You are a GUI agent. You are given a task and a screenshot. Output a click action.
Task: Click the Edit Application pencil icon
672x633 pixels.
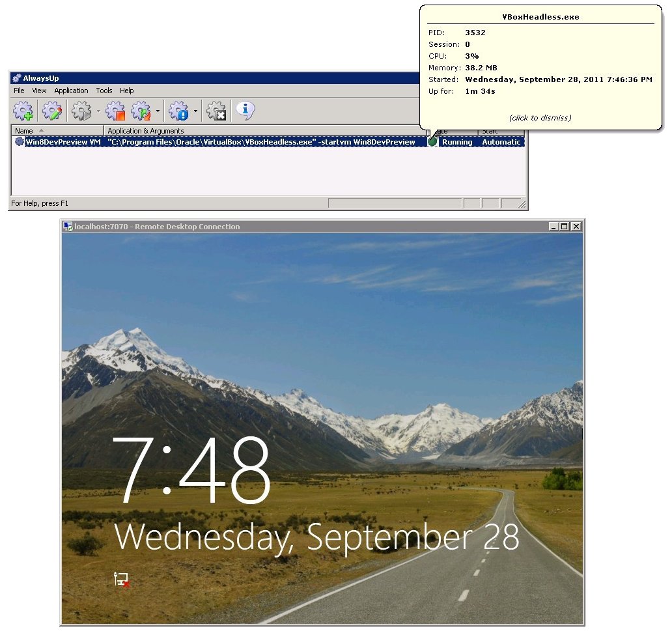pyautogui.click(x=51, y=111)
